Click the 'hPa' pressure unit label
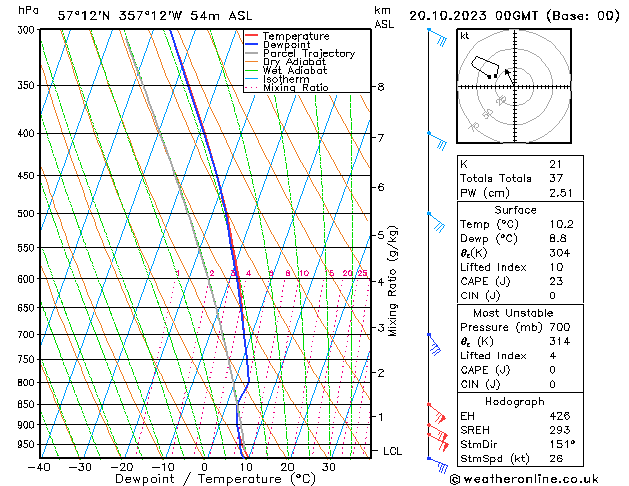The width and height of the screenshot is (629, 486). (28, 10)
